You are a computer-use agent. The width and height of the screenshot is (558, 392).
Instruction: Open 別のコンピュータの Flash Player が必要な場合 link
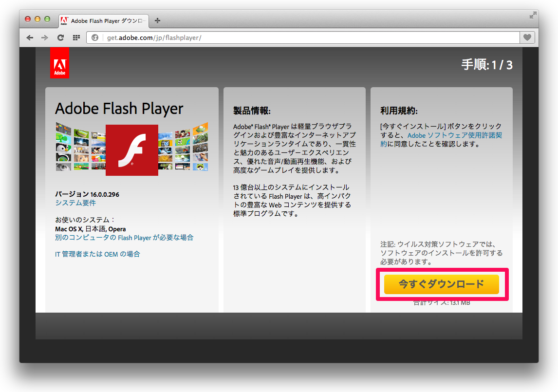point(124,238)
